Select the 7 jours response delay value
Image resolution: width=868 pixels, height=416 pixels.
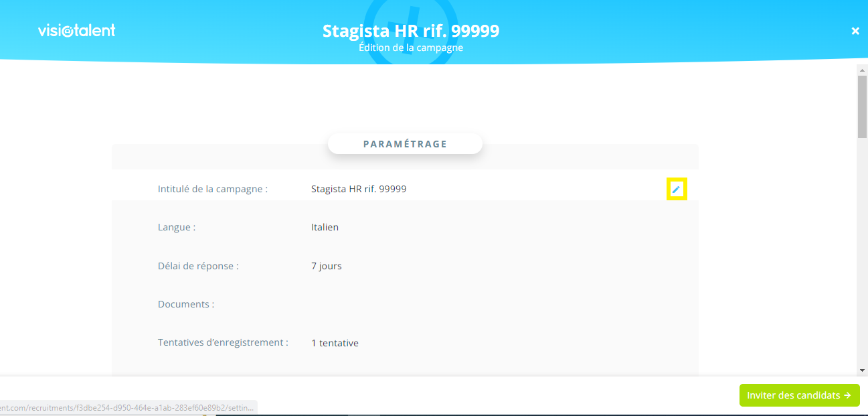click(326, 266)
